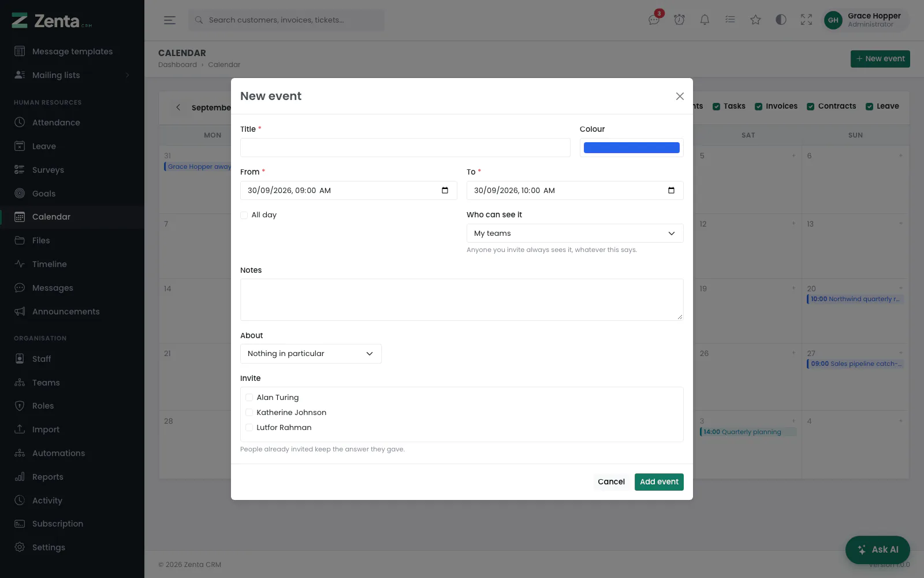Open the task list icon in top bar
924x578 pixels.
pos(730,20)
